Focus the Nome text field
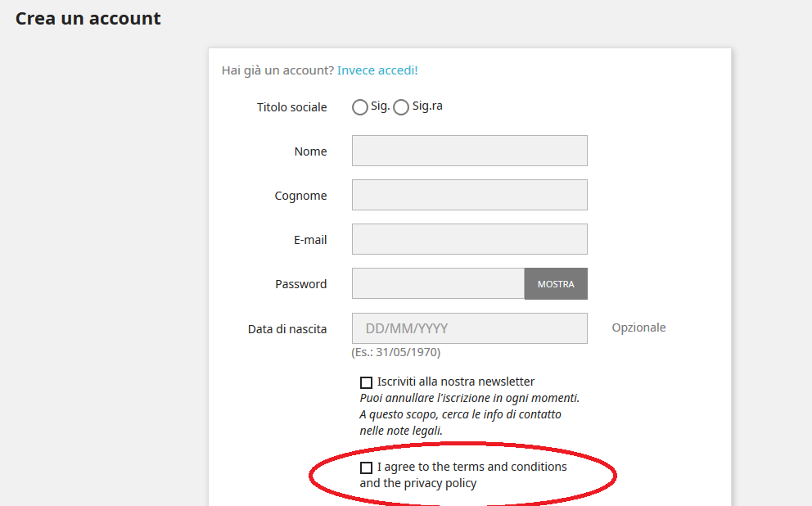The height and width of the screenshot is (506, 812). (x=469, y=151)
